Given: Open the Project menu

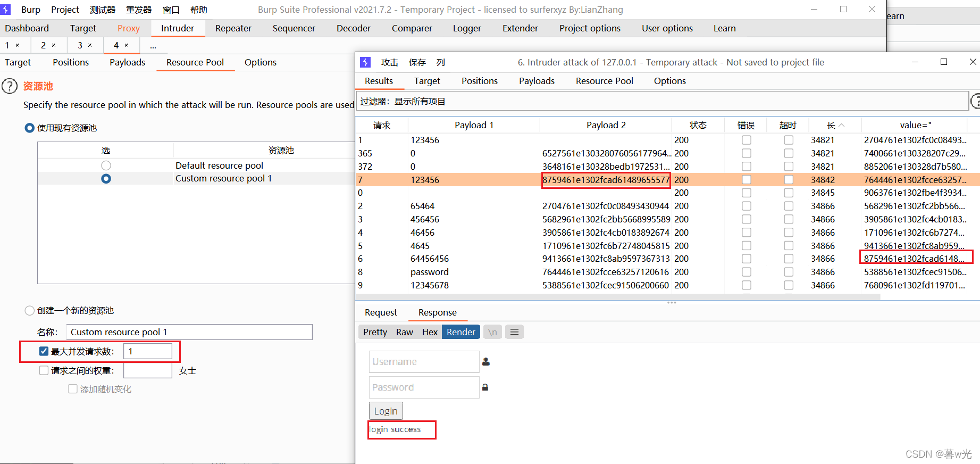Looking at the screenshot, I should point(65,10).
